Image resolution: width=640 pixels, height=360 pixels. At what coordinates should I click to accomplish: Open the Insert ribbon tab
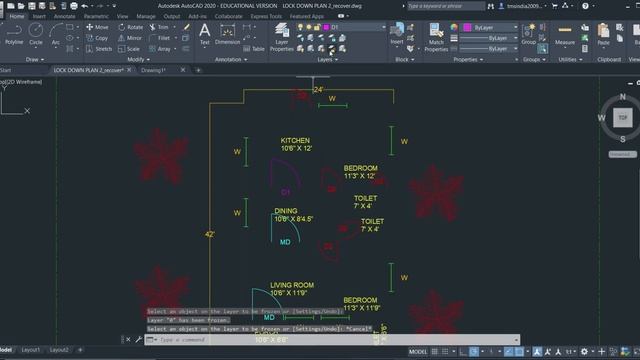tap(39, 16)
